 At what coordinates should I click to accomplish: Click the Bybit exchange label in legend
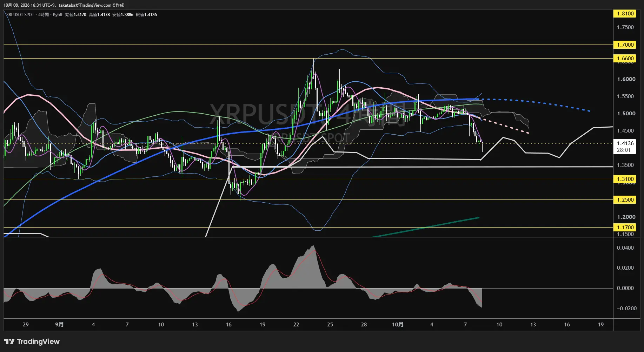tap(58, 15)
